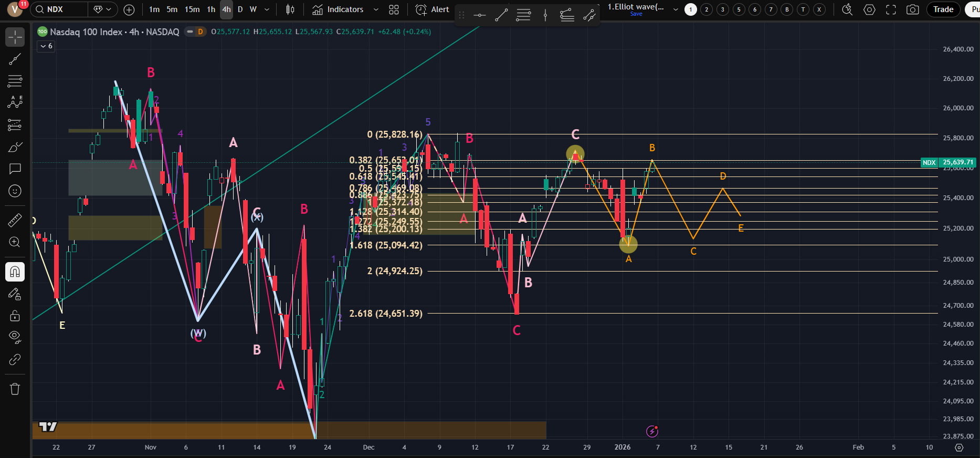980x458 pixels.
Task: Click the Trade button
Action: click(943, 9)
